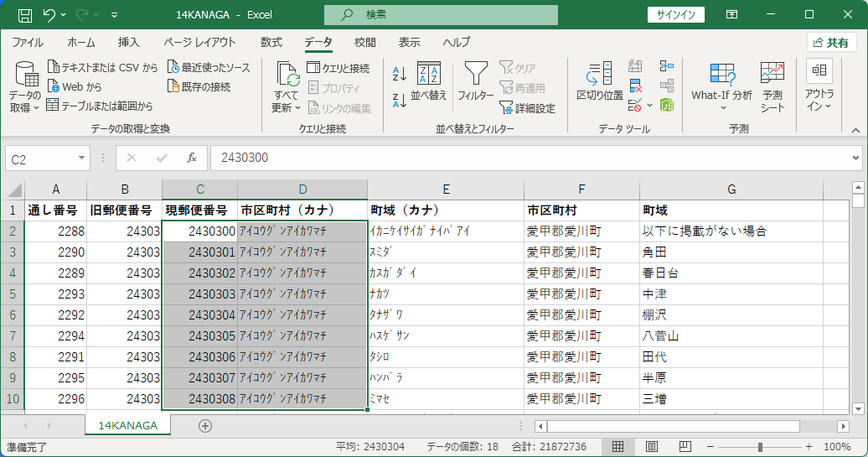
Task: Click the zoom out minus button
Action: (x=710, y=446)
